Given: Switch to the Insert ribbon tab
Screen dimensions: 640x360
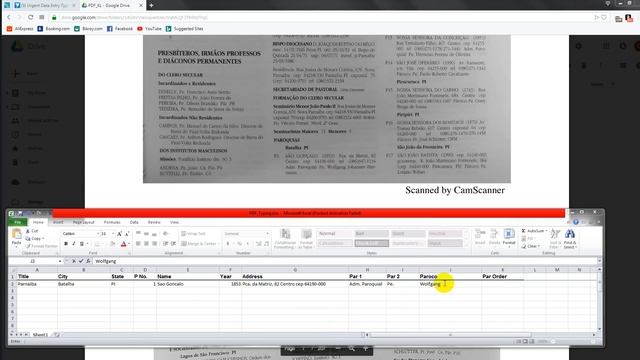Looking at the screenshot, I should 58,222.
